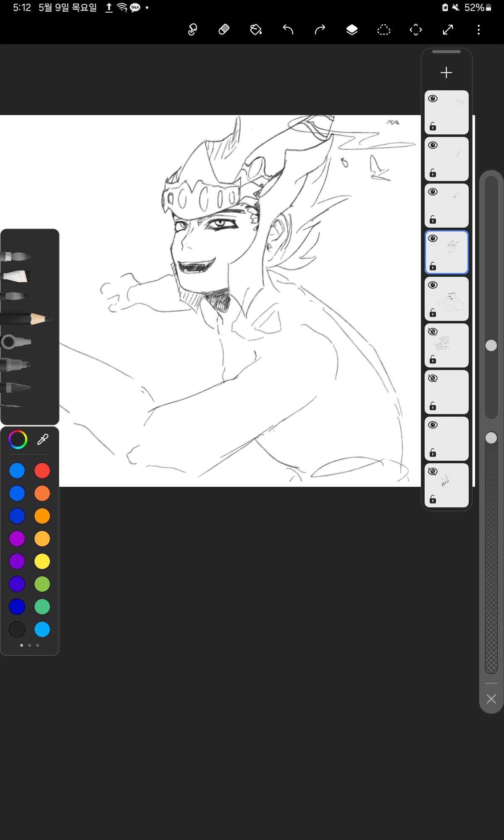
Task: Lock the topmost layer
Action: coord(433,126)
